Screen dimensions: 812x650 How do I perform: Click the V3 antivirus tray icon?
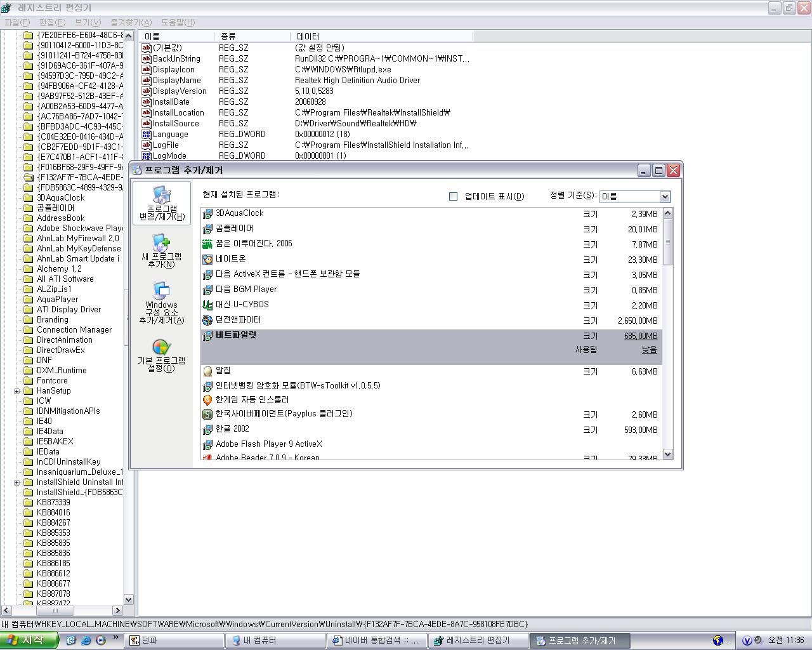click(747, 640)
